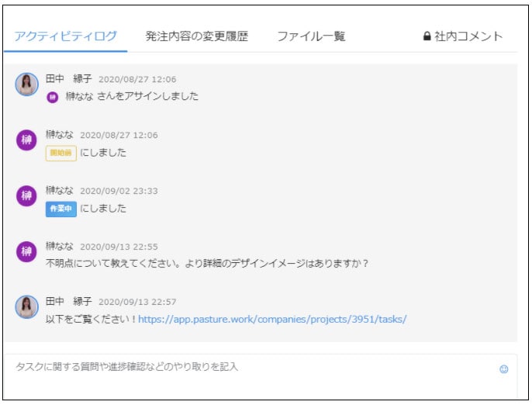The image size is (532, 405).
Task: Click the name 榊なな above the 不明点 question
Action: tap(60, 246)
